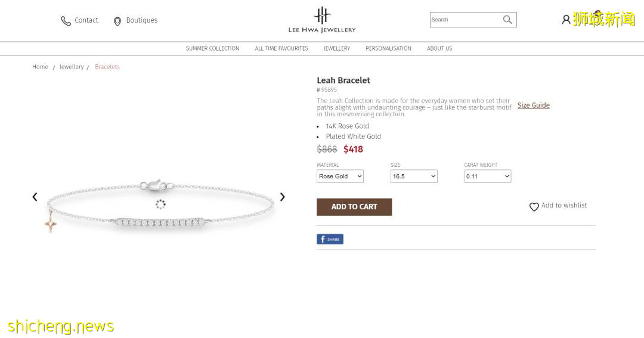Go to Home breadcrumb link
The height and width of the screenshot is (338, 644).
40,67
